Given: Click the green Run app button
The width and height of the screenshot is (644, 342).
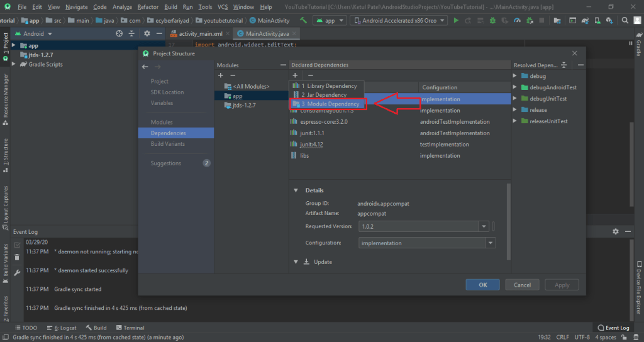Looking at the screenshot, I should (x=456, y=20).
